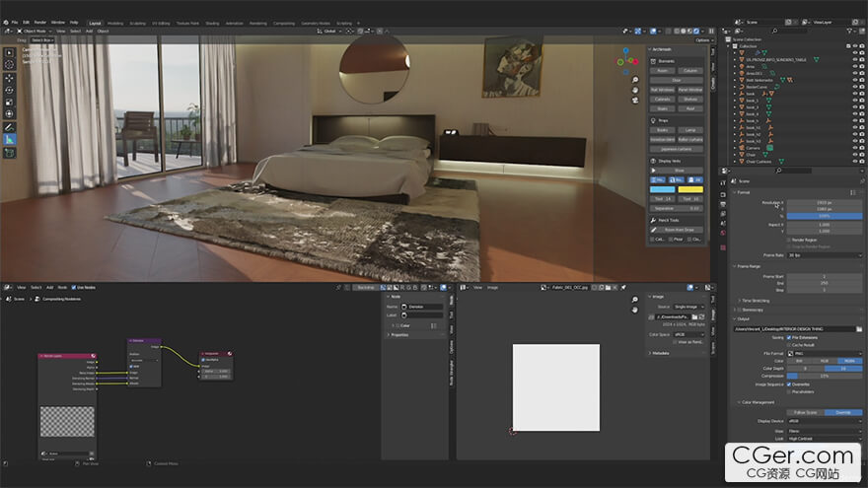Screen dimensions: 868x488
Task: Toggle Use Nodes checkbox in compositor
Action: (x=74, y=288)
